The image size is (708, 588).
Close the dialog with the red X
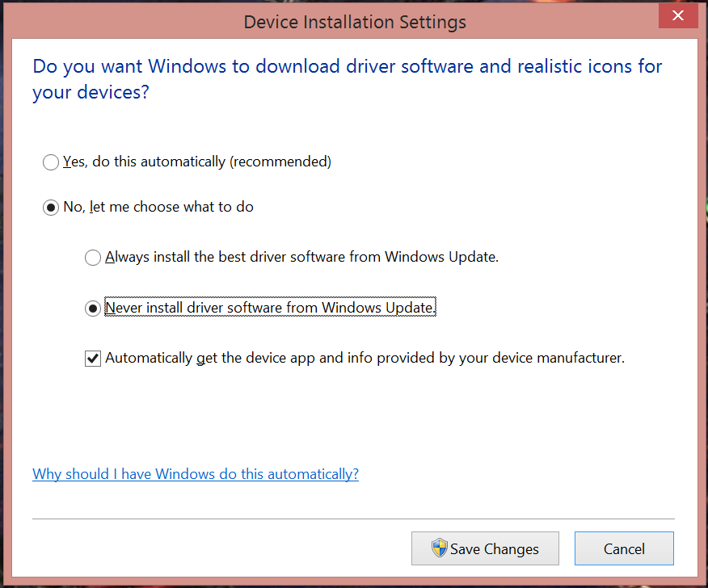click(x=678, y=16)
